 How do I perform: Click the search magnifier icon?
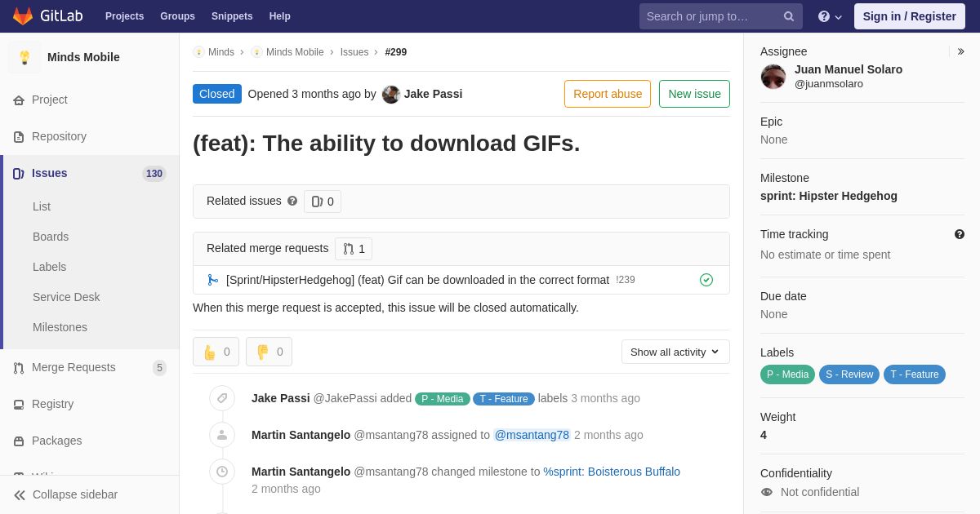tap(789, 16)
